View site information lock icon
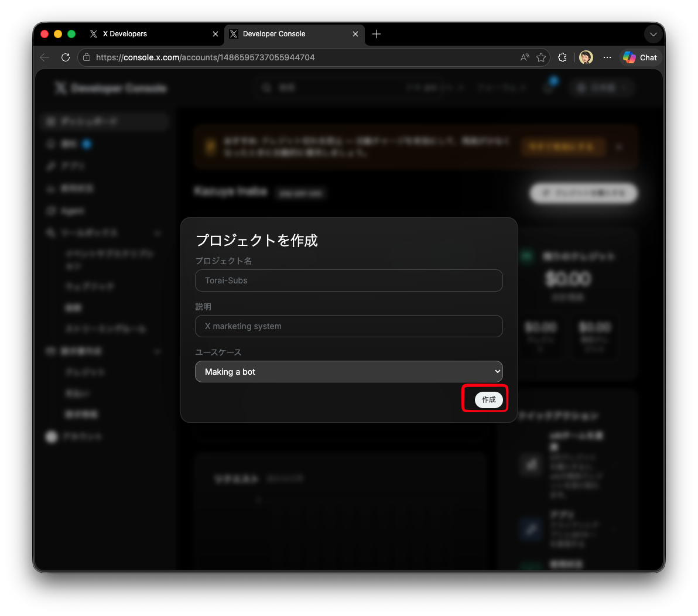698x616 pixels. [x=87, y=57]
